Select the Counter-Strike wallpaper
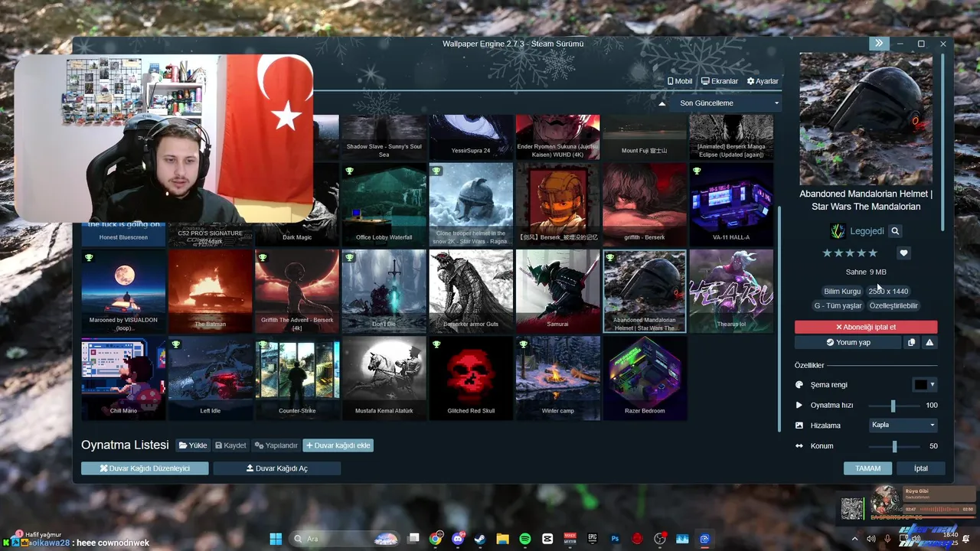 (297, 378)
